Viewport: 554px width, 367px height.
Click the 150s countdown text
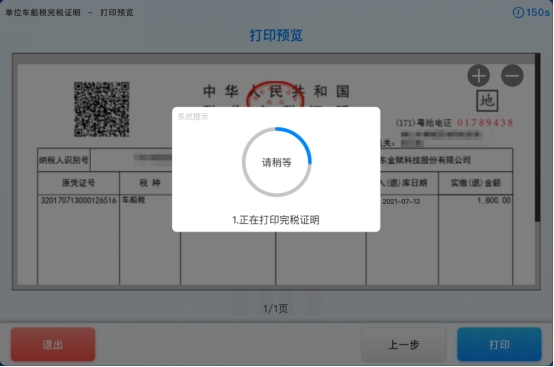538,13
